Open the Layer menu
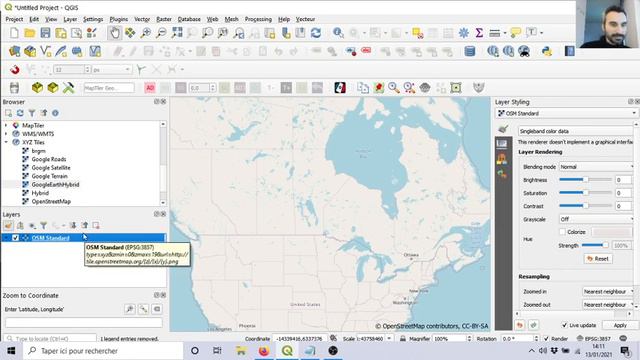The height and width of the screenshot is (360, 640). 70,19
